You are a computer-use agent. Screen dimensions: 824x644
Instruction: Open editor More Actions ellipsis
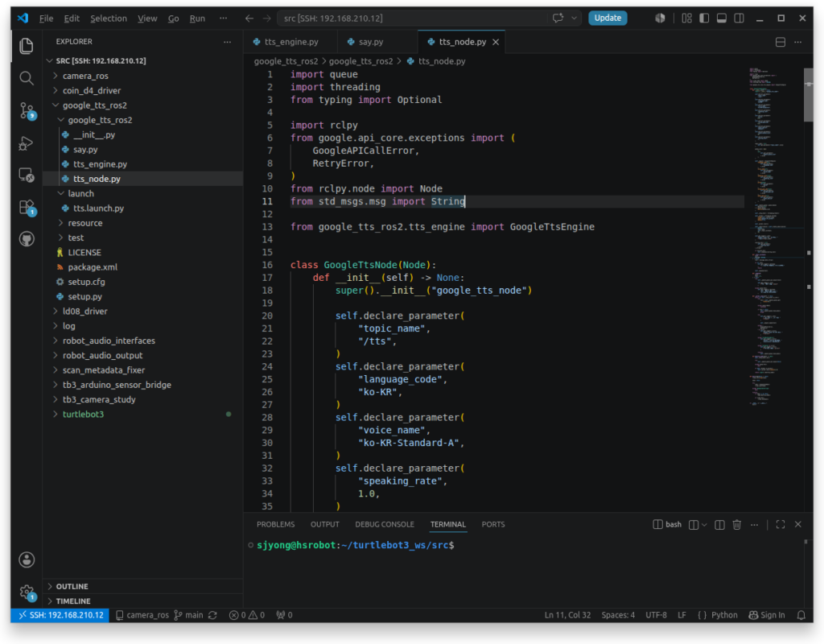tap(797, 42)
